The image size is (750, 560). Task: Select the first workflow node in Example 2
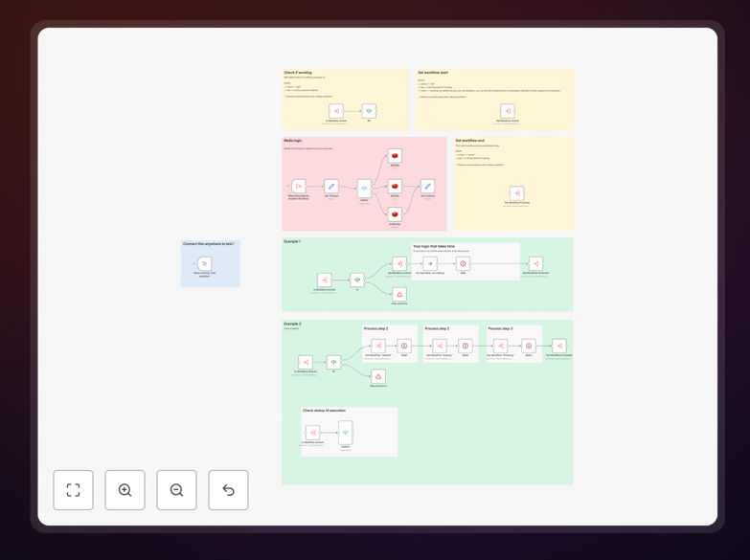(x=306, y=362)
